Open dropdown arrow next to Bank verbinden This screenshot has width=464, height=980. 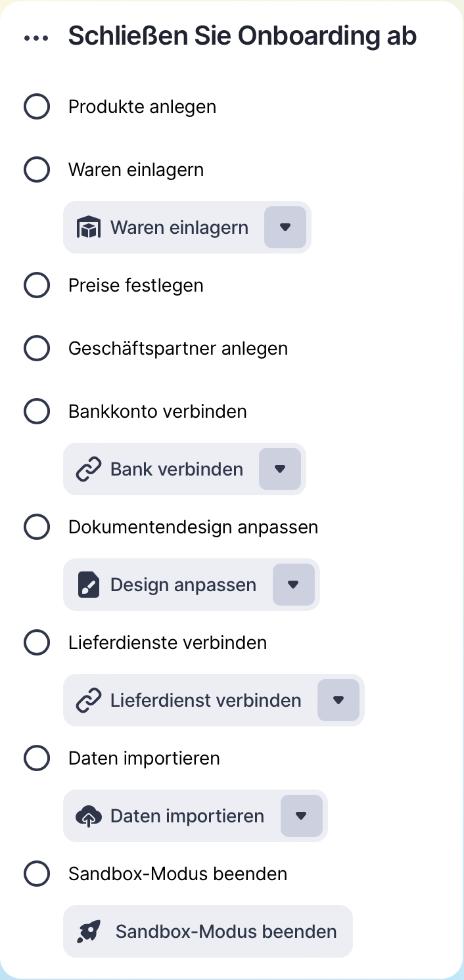tap(280, 469)
